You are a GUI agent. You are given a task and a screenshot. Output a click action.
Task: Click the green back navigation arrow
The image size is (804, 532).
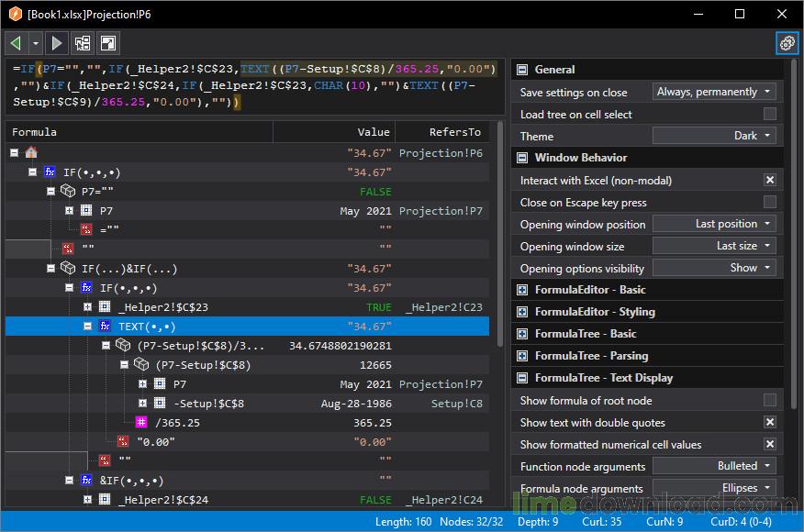(16, 43)
